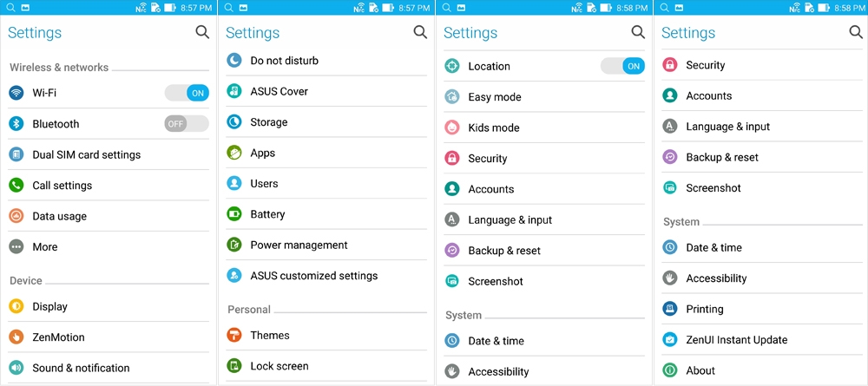Open Power management settings

326,245
